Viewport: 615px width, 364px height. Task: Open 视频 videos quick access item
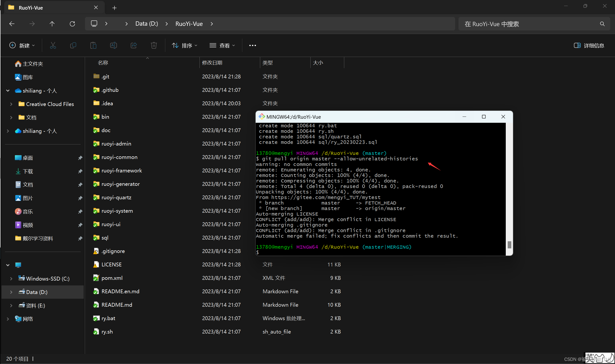[24, 225]
